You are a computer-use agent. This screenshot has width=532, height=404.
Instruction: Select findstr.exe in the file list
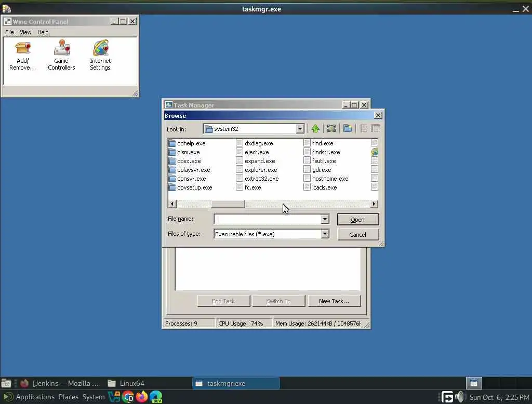click(326, 152)
